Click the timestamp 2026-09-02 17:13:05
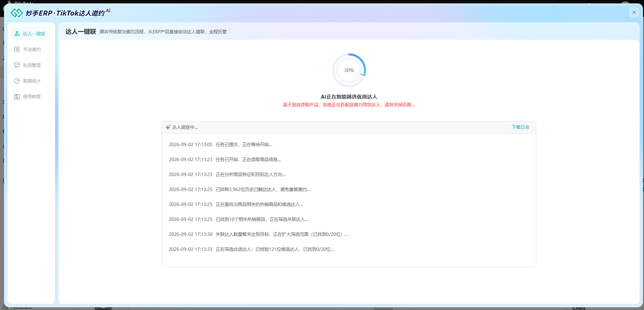 (191, 144)
